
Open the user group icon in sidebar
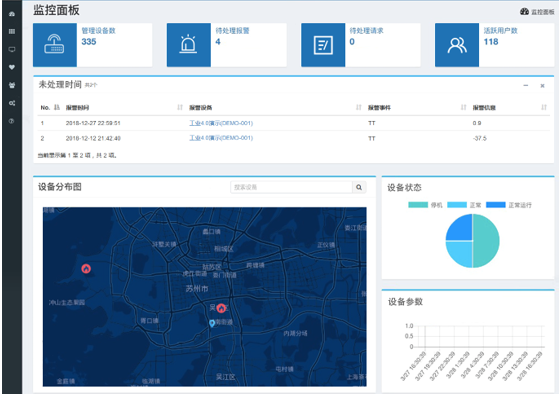[12, 85]
